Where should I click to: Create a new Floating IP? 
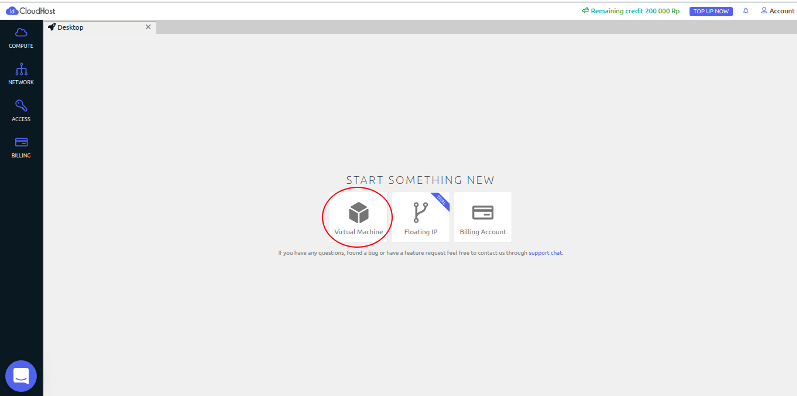tap(420, 217)
